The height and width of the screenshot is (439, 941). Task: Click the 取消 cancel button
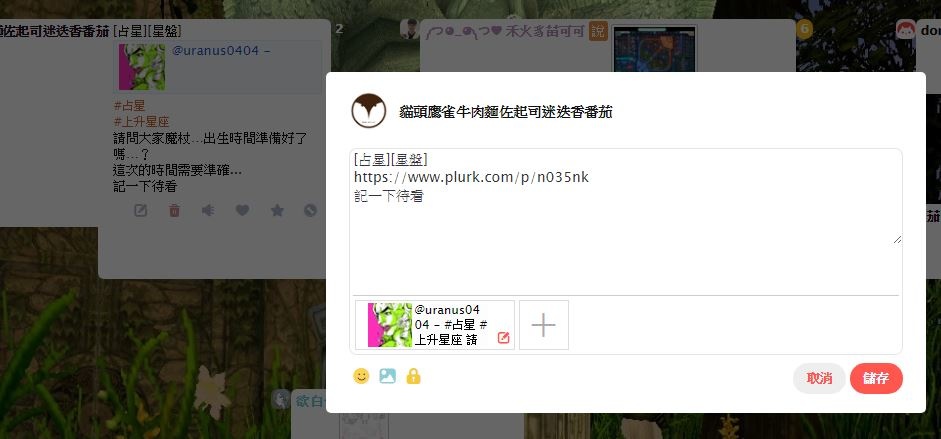tap(819, 378)
